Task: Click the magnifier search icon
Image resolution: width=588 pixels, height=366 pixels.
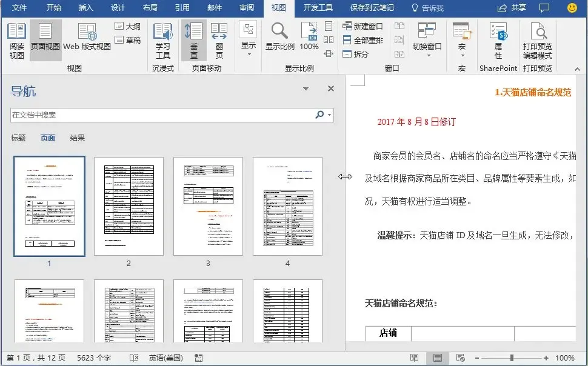Action: click(x=319, y=115)
